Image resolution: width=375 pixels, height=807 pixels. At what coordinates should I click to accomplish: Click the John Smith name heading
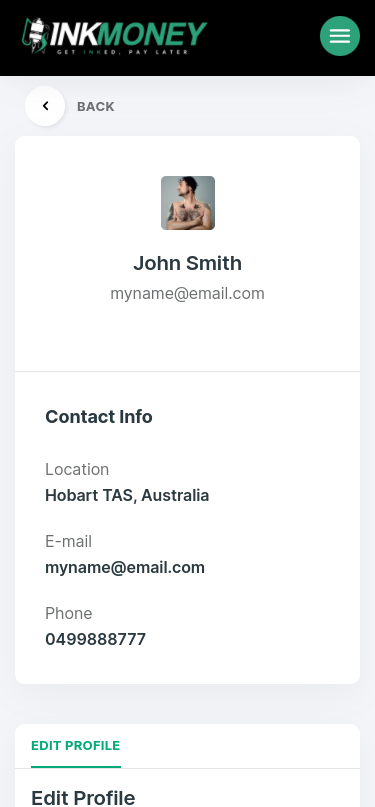(x=188, y=263)
